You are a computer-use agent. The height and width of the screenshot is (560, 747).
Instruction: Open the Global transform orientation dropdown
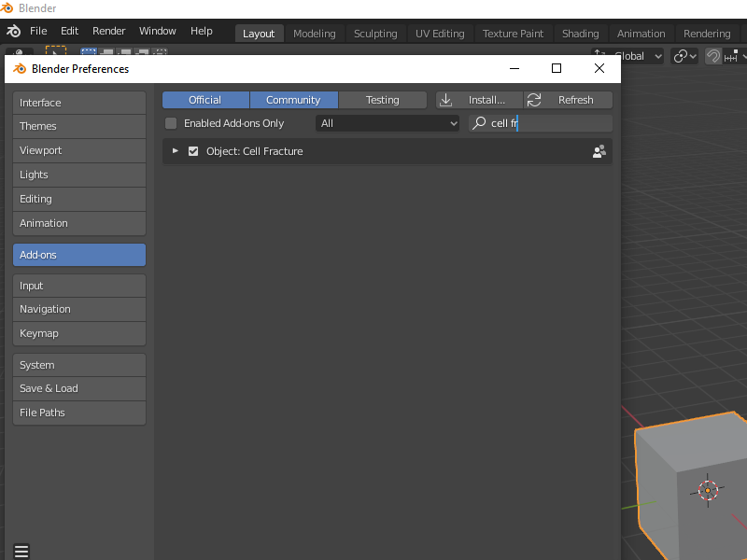[627, 56]
